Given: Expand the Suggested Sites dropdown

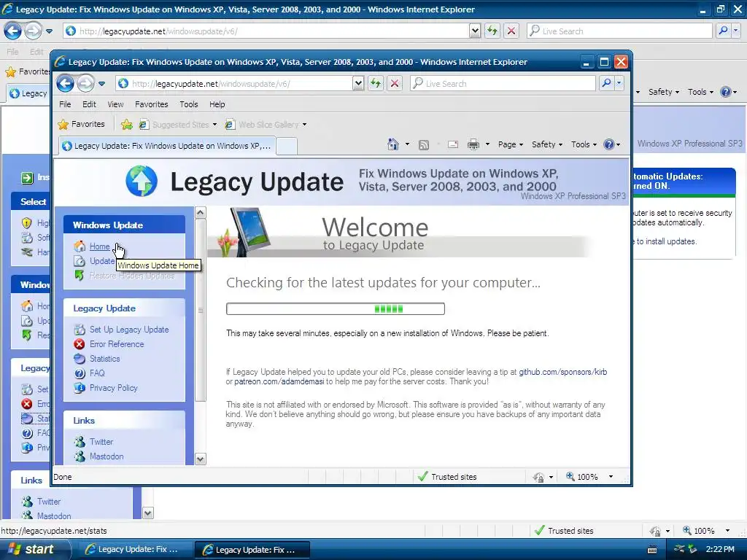Looking at the screenshot, I should (214, 125).
